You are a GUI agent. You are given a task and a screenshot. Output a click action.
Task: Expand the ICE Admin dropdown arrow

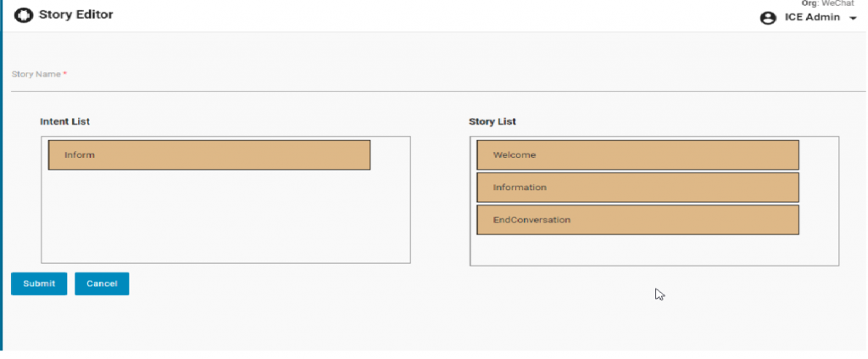coord(853,18)
